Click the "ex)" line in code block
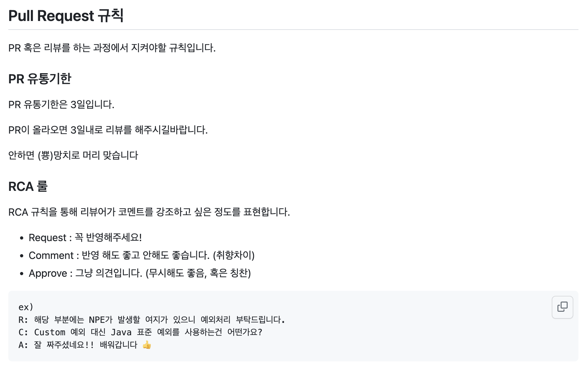This screenshot has width=588, height=369. (x=26, y=307)
